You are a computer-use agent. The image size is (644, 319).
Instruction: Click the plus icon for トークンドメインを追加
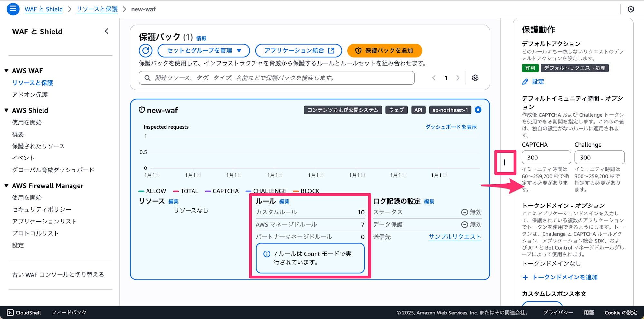click(525, 277)
